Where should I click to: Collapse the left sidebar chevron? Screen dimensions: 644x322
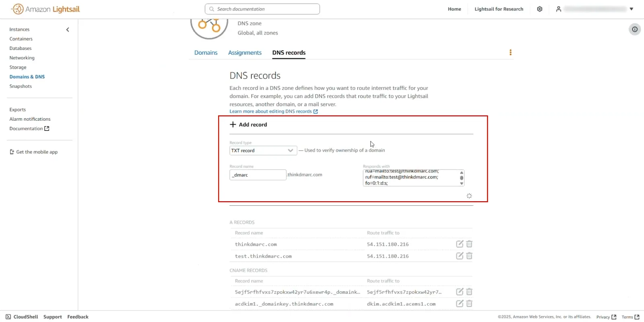68,29
